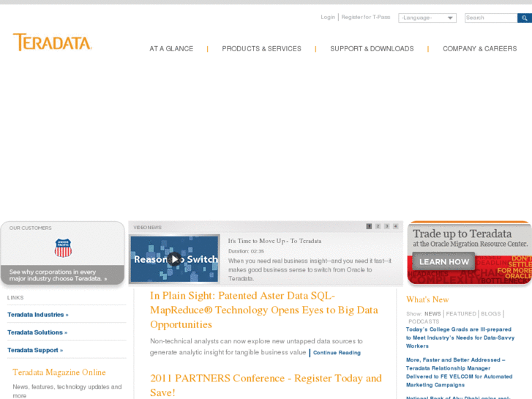Open Teradata Industries link
This screenshot has width=532, height=399.
[37, 315]
